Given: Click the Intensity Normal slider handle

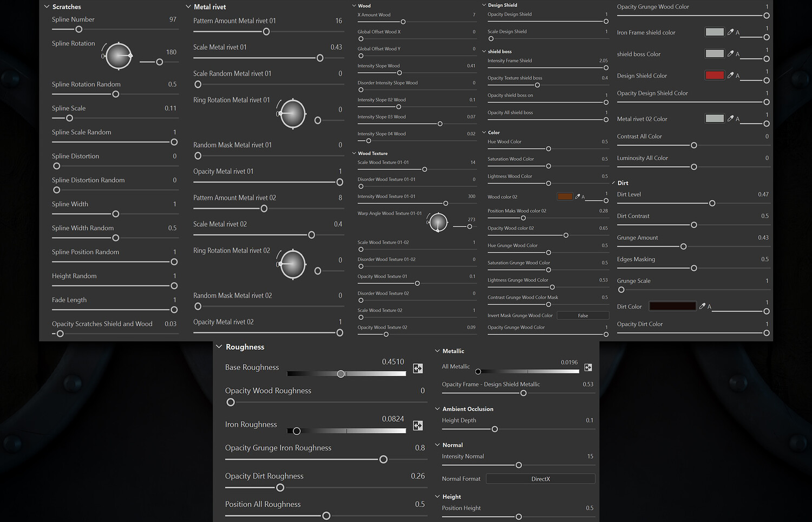Looking at the screenshot, I should [519, 465].
